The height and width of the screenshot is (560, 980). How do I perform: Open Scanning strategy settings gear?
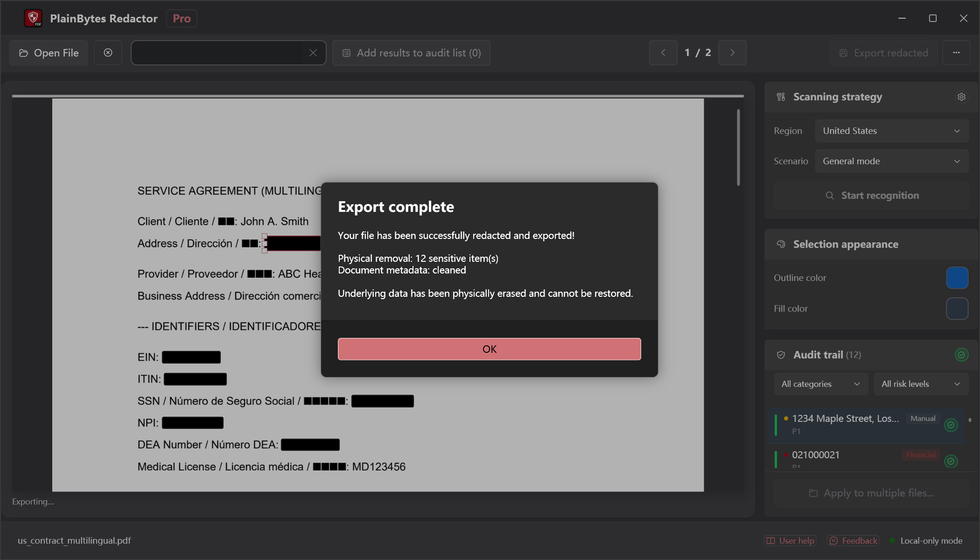(x=961, y=97)
